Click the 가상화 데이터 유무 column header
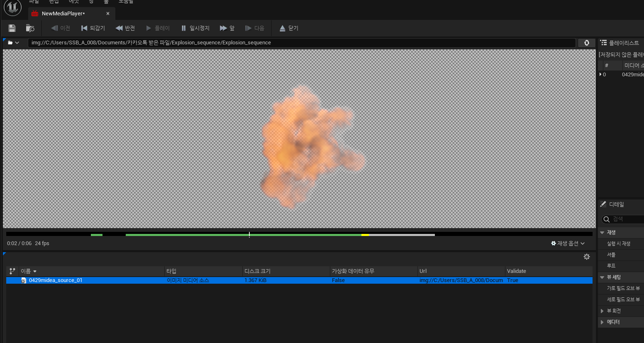The image size is (644, 343). [x=373, y=271]
